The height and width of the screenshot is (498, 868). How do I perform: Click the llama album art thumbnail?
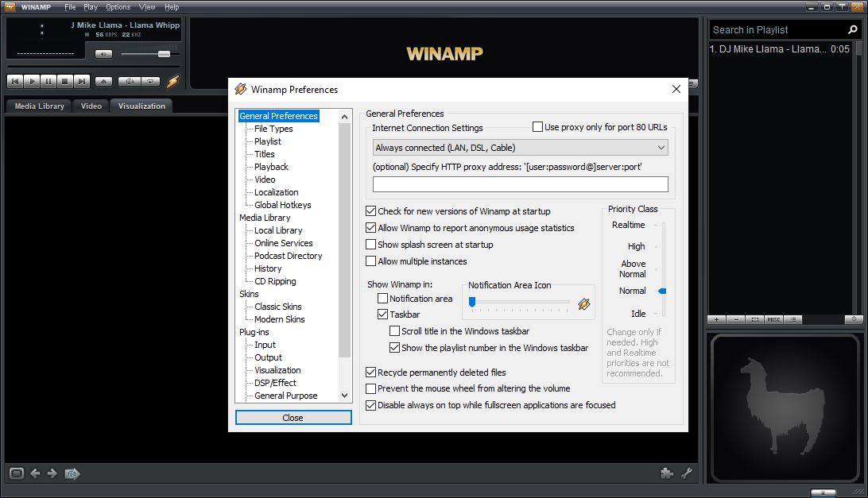[x=785, y=407]
